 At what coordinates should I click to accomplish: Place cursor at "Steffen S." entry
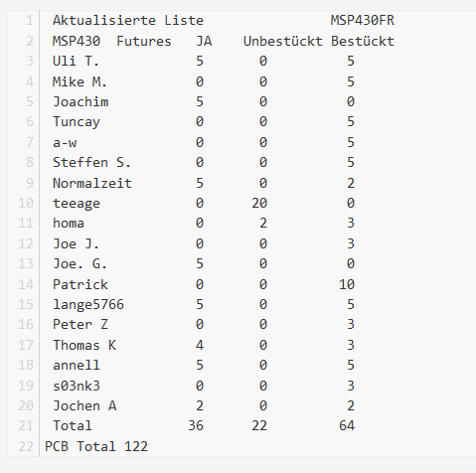point(91,163)
